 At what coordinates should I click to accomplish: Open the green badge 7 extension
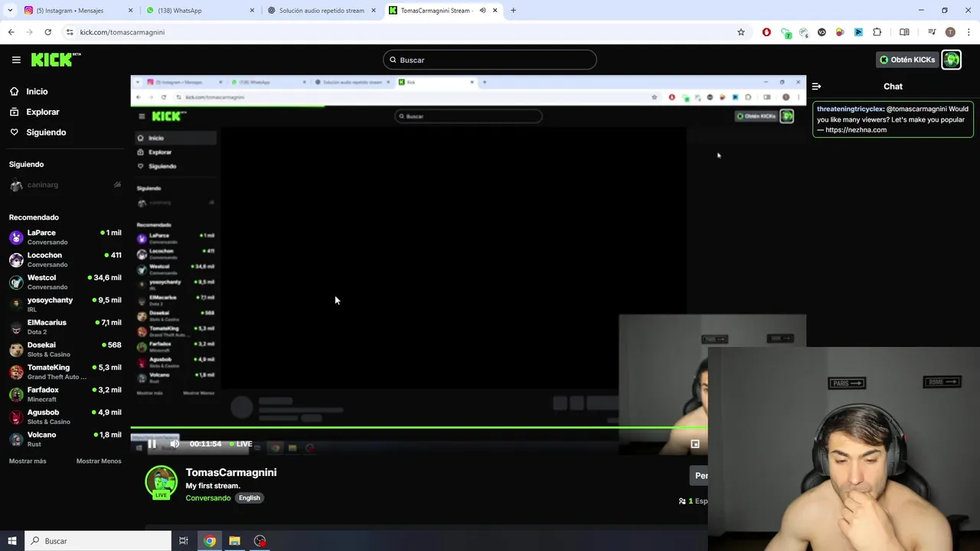786,32
